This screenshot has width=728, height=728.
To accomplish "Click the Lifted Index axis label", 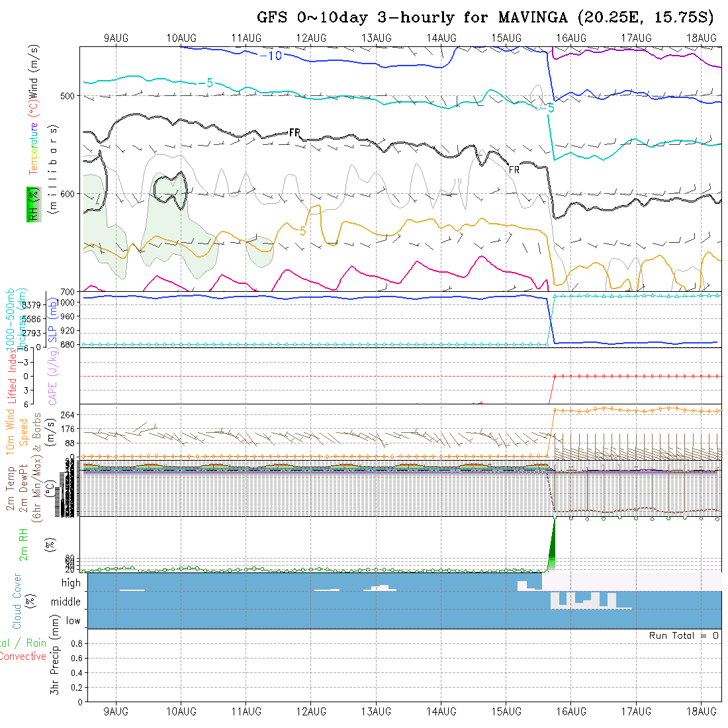I will pos(12,375).
